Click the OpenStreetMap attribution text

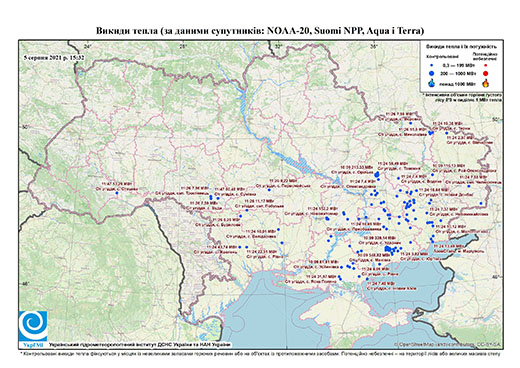pos(447,345)
